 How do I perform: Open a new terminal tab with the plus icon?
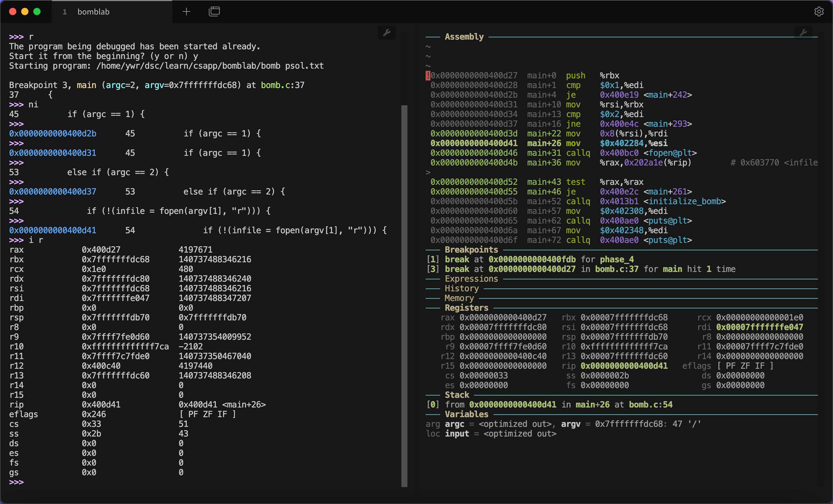186,11
